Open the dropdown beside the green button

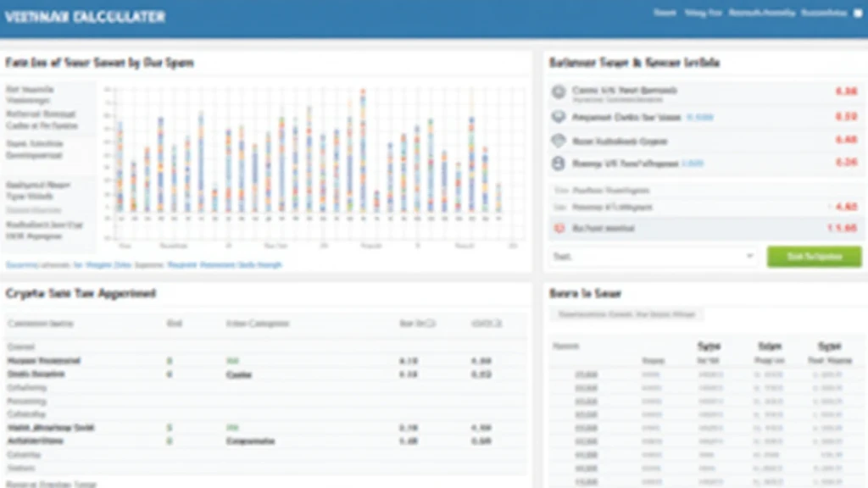pyautogui.click(x=653, y=257)
